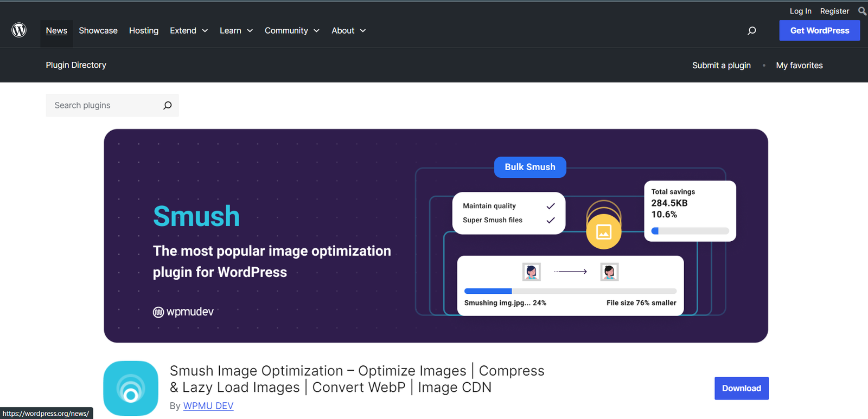Open the Learn menu item
The width and height of the screenshot is (868, 419).
231,30
